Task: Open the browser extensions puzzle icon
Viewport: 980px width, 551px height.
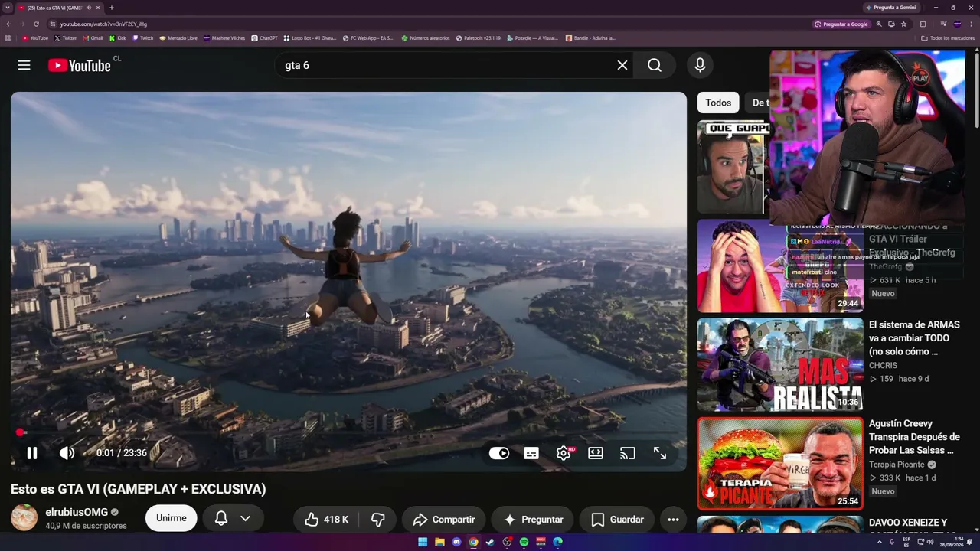Action: coord(923,24)
